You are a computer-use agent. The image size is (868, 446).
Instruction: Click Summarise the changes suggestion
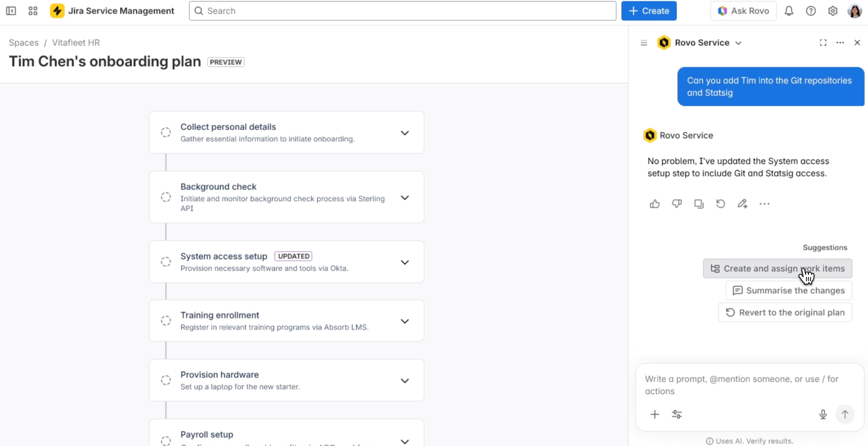(788, 290)
